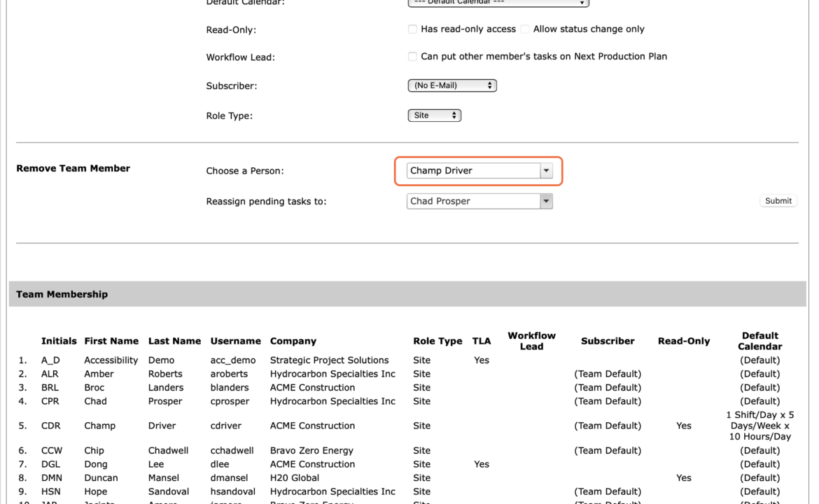Image resolution: width=819 pixels, height=504 pixels.
Task: Click the 'Subscriber' column header
Action: point(608,341)
